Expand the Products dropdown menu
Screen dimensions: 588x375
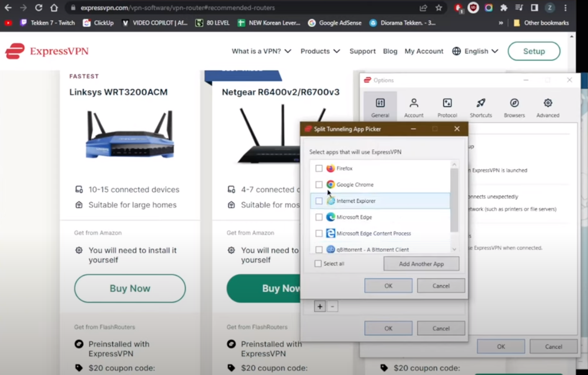(320, 51)
